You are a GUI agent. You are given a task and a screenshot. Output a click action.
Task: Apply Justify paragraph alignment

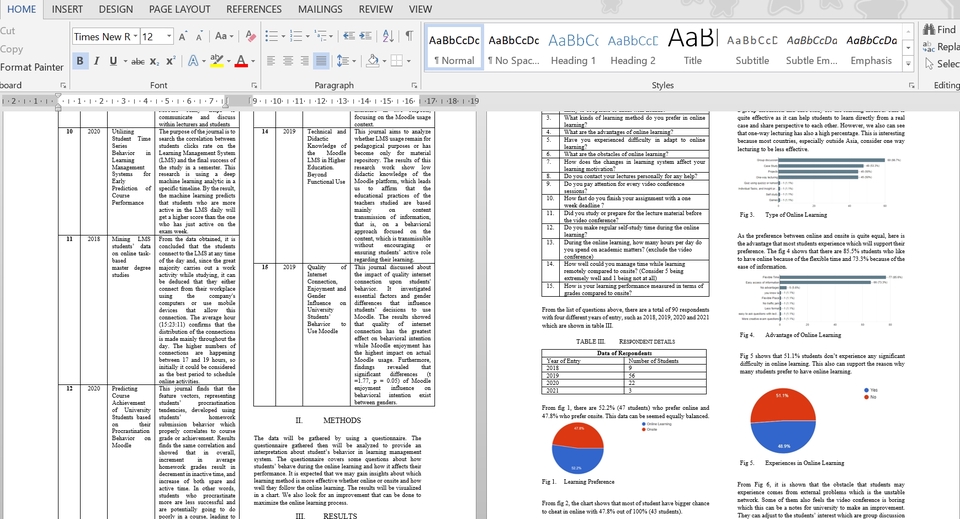[321, 61]
